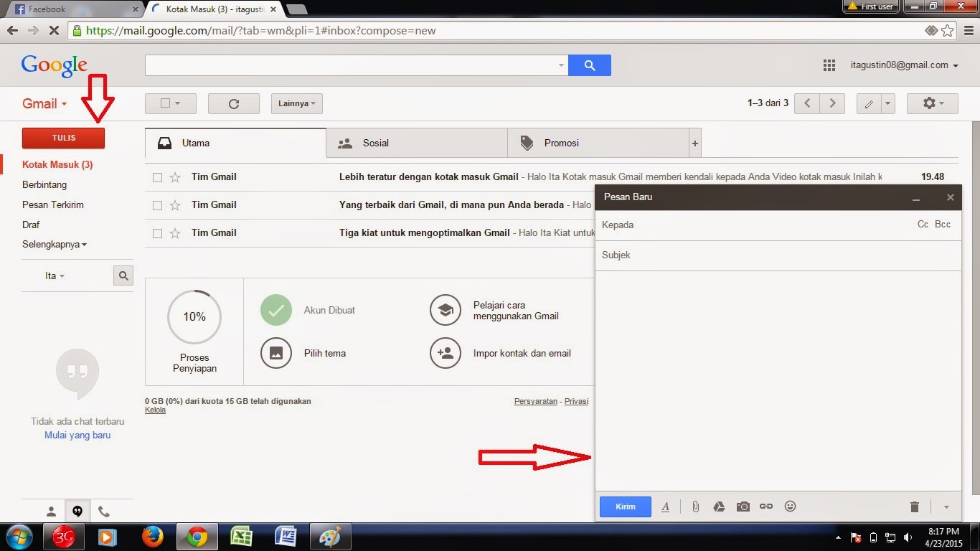Screen dimensions: 980x551
Task: Attach files with the paperclip icon
Action: coord(695,507)
